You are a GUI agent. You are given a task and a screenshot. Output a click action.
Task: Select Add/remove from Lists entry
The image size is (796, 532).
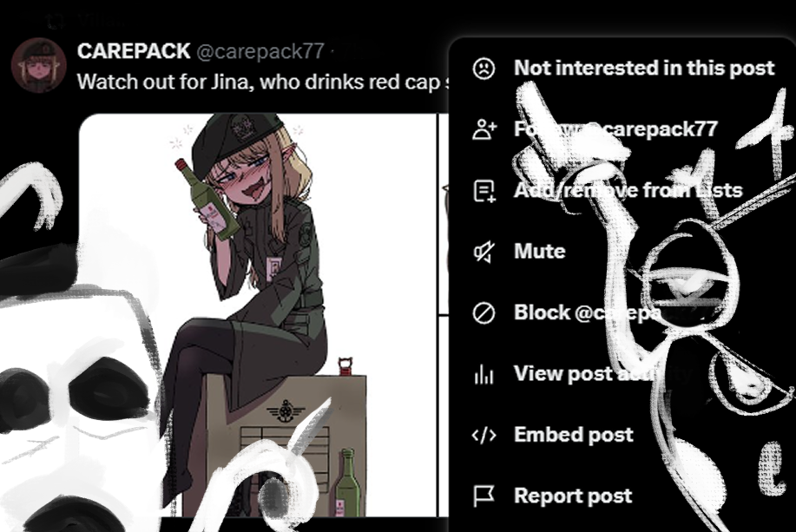point(628,190)
